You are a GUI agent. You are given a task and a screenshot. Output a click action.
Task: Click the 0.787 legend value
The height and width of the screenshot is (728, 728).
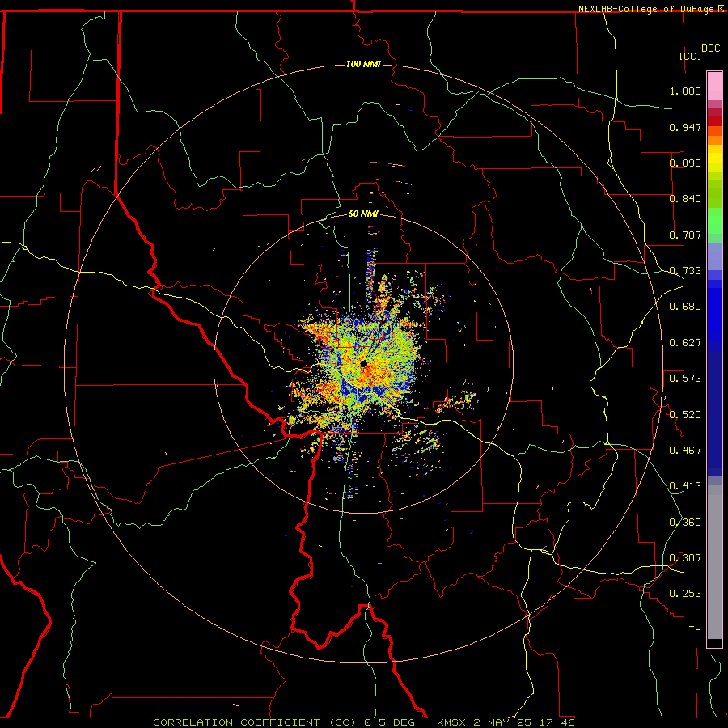point(685,235)
